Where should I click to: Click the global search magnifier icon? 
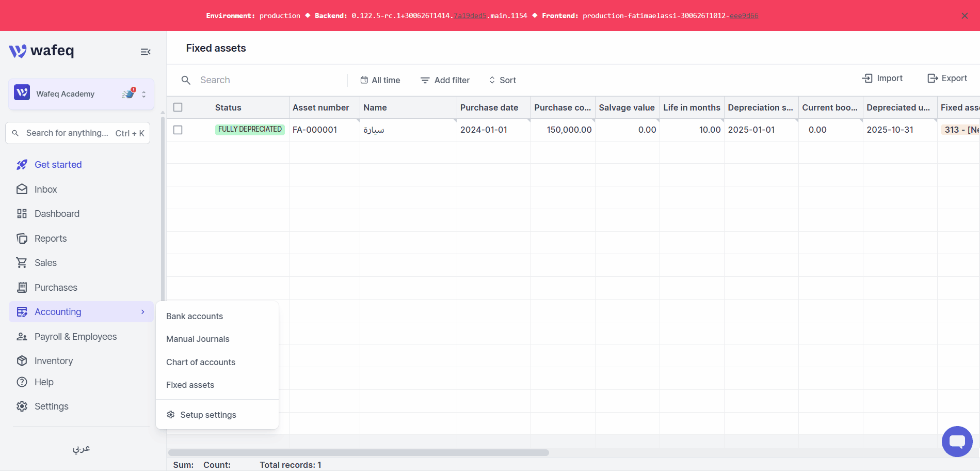click(15, 133)
